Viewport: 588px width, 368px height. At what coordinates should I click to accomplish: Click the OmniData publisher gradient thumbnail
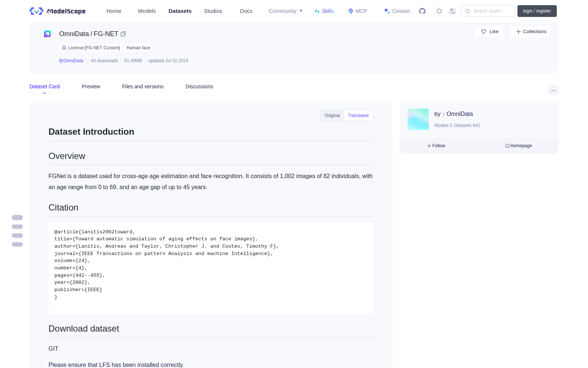(418, 119)
